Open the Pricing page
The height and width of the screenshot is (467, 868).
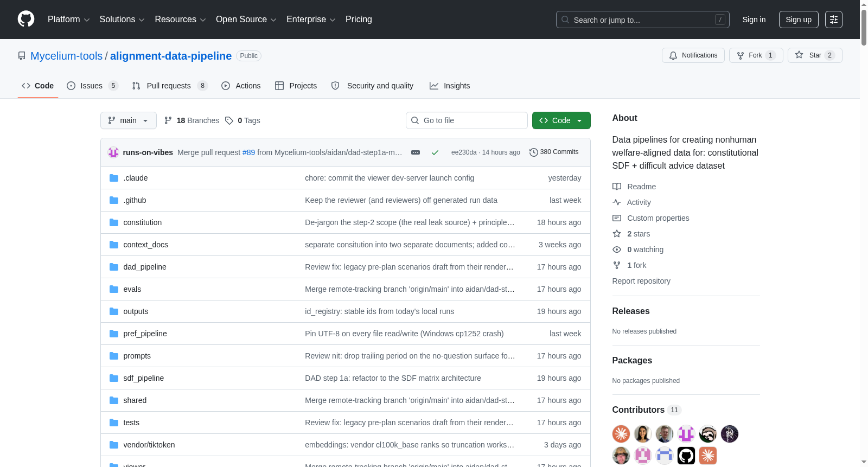pyautogui.click(x=359, y=20)
